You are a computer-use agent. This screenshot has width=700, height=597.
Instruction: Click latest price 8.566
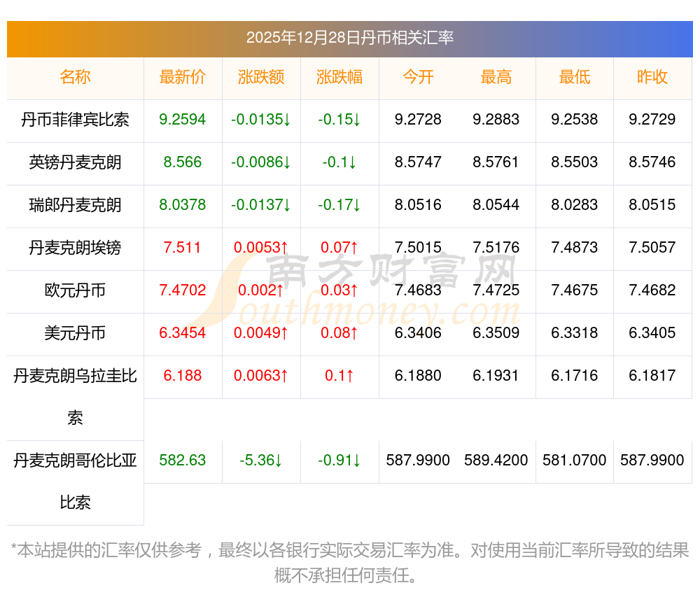click(x=183, y=162)
